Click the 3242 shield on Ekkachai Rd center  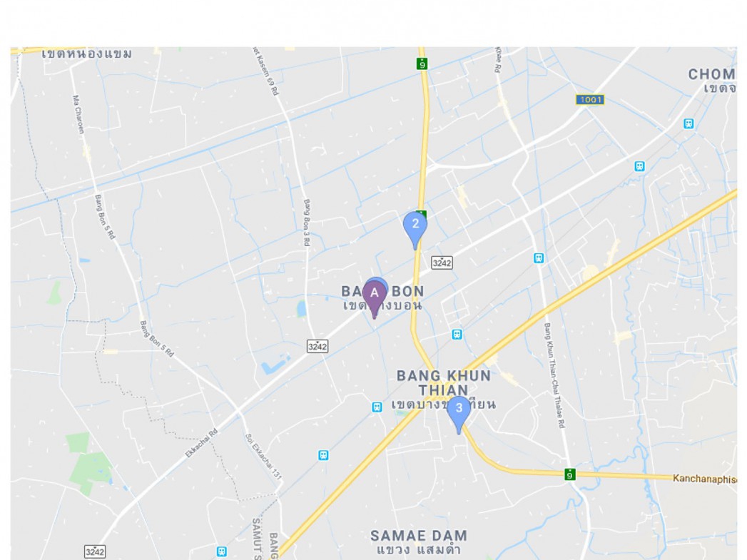pos(317,346)
